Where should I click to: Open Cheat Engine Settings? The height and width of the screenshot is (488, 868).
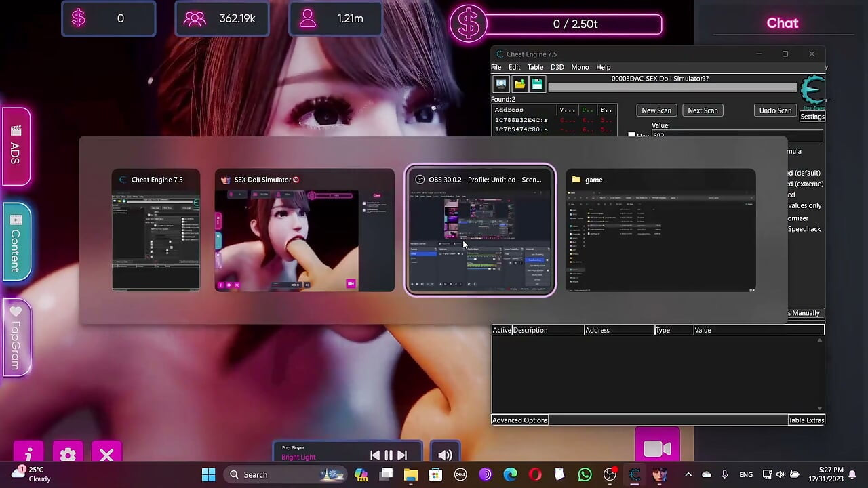[812, 117]
